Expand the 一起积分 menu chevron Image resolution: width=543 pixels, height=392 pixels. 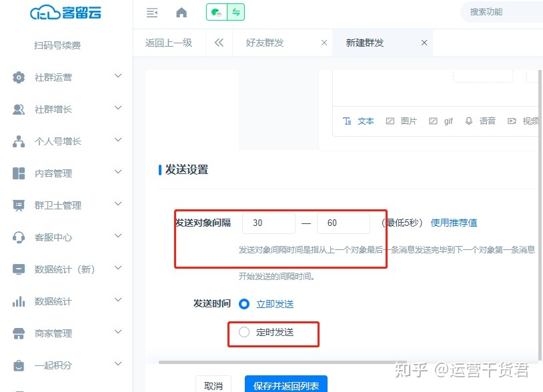coord(118,364)
